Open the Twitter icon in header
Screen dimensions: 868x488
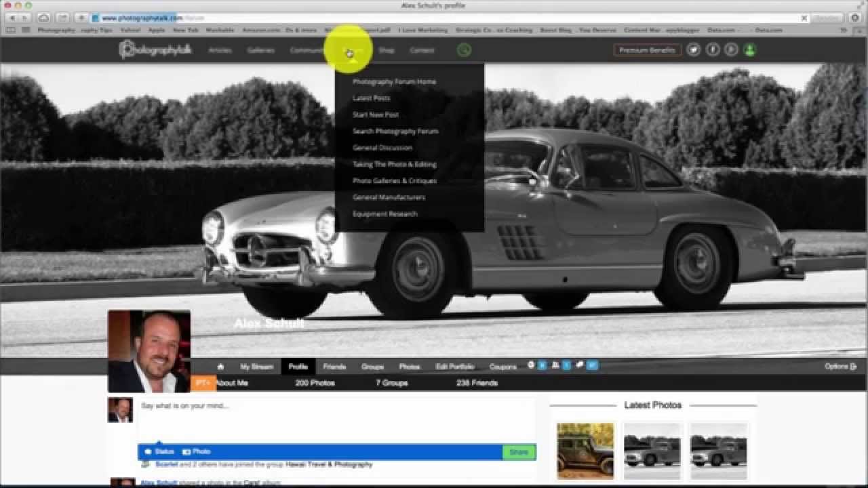click(693, 49)
